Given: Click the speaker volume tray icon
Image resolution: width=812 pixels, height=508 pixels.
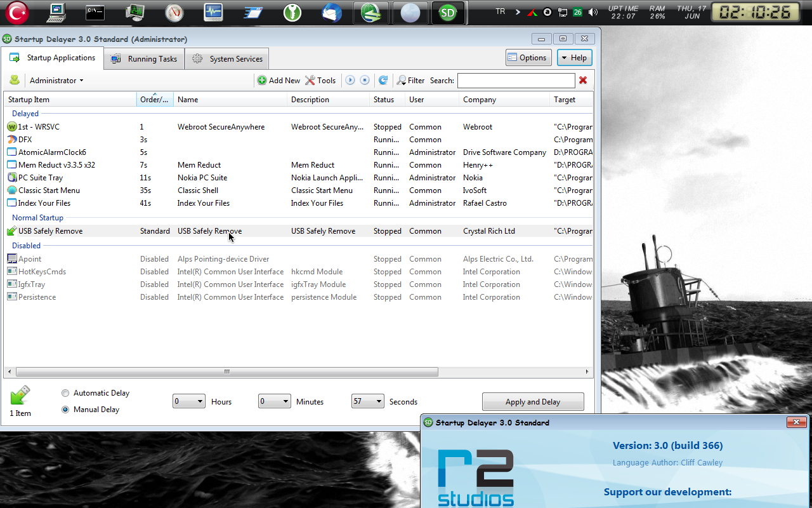Looking at the screenshot, I should pyautogui.click(x=593, y=12).
